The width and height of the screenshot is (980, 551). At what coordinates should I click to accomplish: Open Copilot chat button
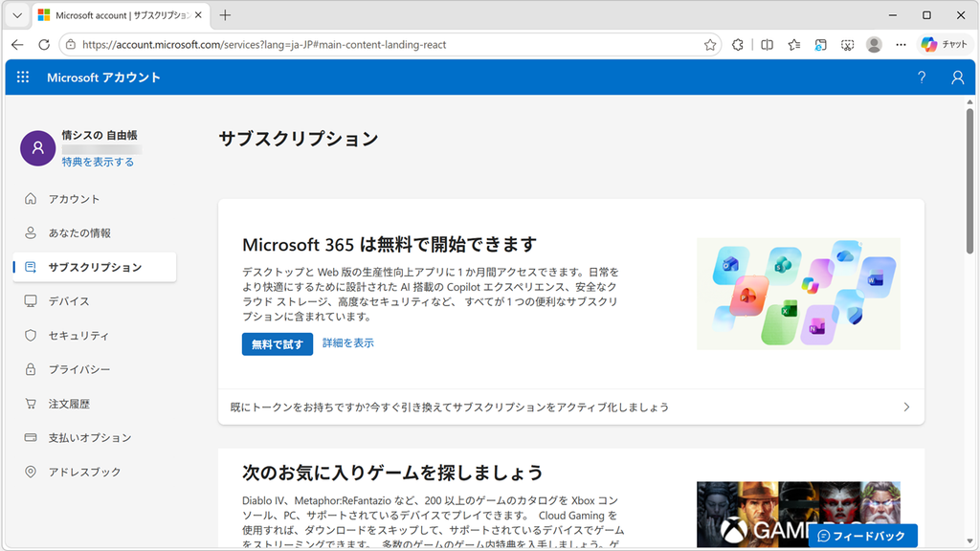coord(944,44)
